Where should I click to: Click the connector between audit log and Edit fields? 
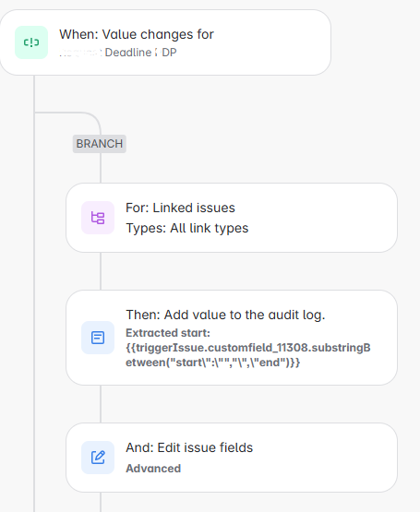pyautogui.click(x=101, y=404)
